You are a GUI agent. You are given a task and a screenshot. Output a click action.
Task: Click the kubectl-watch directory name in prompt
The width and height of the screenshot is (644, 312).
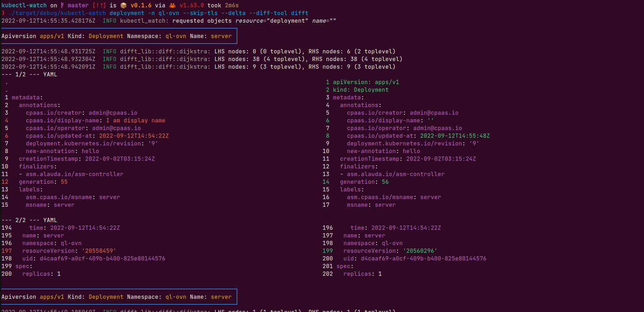click(24, 5)
